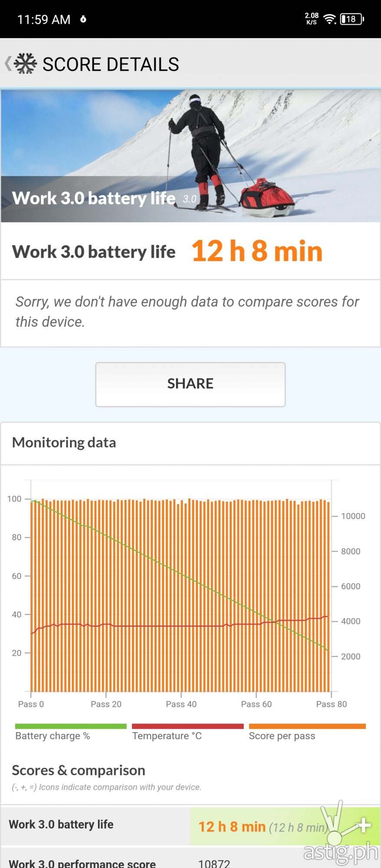Tap the red Temperature °C legend swatch
The width and height of the screenshot is (381, 868).
pos(187,726)
